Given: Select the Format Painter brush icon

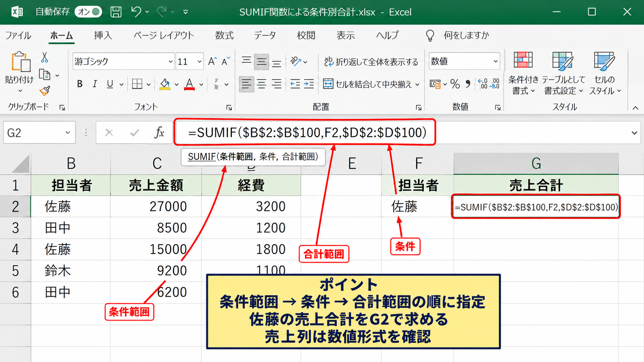Looking at the screenshot, I should 45,91.
